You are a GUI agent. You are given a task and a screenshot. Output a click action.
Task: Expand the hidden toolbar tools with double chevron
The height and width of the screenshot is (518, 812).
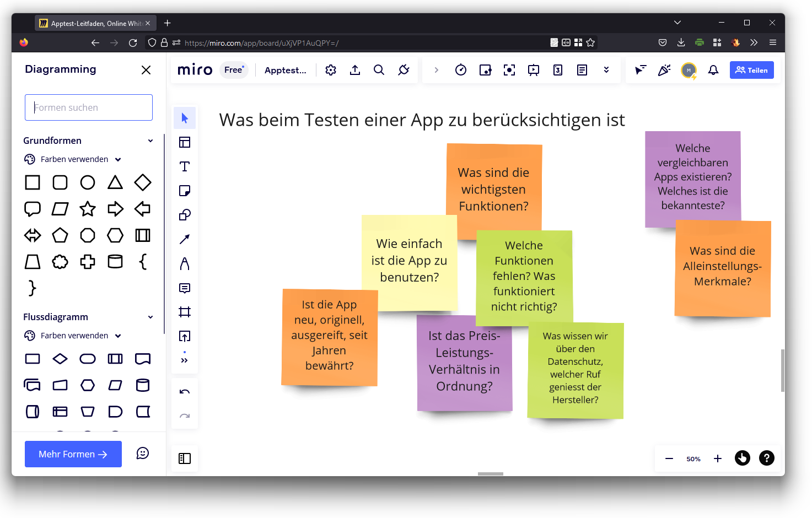pyautogui.click(x=185, y=359)
